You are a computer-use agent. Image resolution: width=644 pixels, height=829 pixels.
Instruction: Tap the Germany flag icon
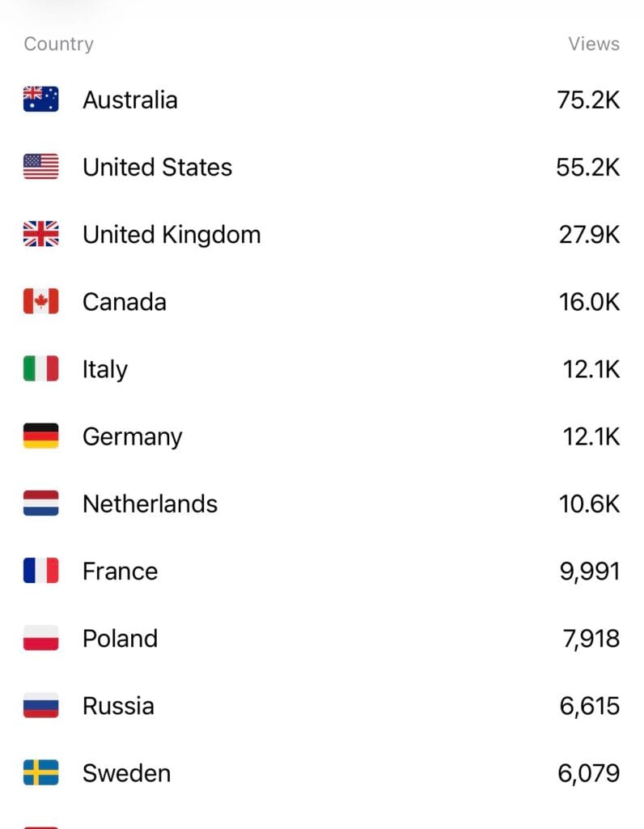coord(40,436)
